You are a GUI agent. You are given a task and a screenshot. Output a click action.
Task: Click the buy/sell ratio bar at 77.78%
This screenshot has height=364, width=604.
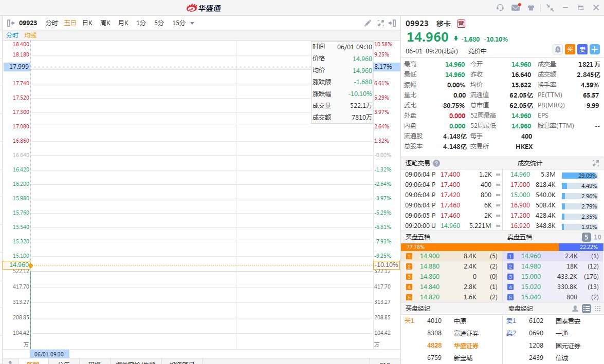click(479, 247)
